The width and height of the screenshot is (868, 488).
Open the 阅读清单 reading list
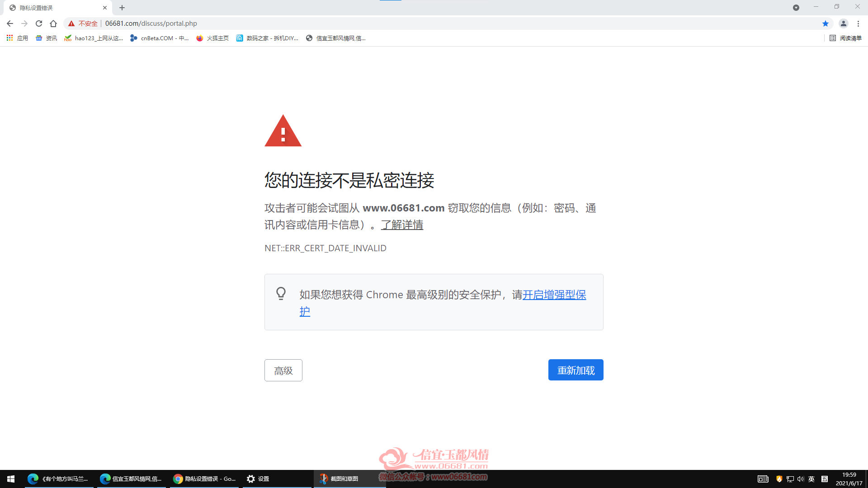845,38
